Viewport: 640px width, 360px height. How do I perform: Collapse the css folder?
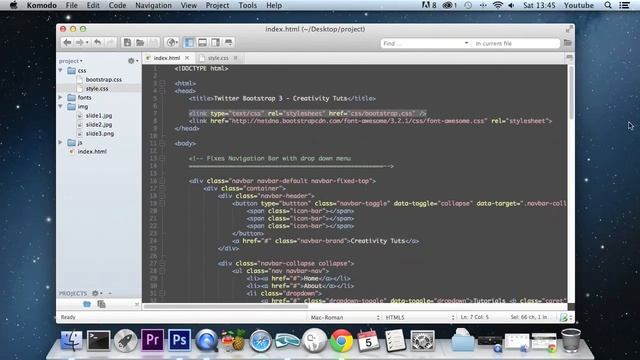click(x=61, y=71)
